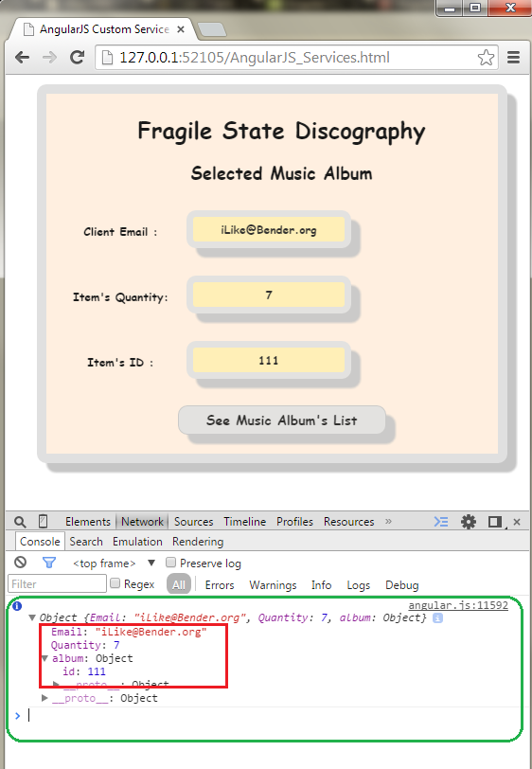Screen dimensions: 532x769
Task: Open the Network panel tab
Action: (142, 522)
